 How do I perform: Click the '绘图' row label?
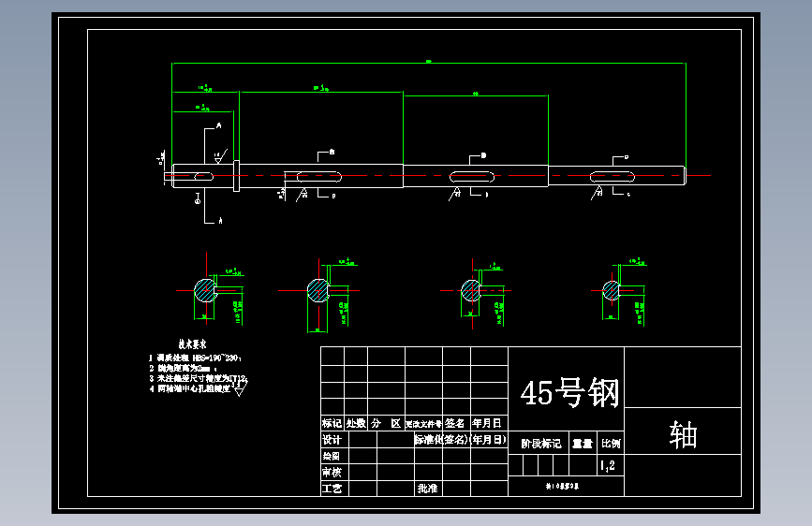click(332, 456)
